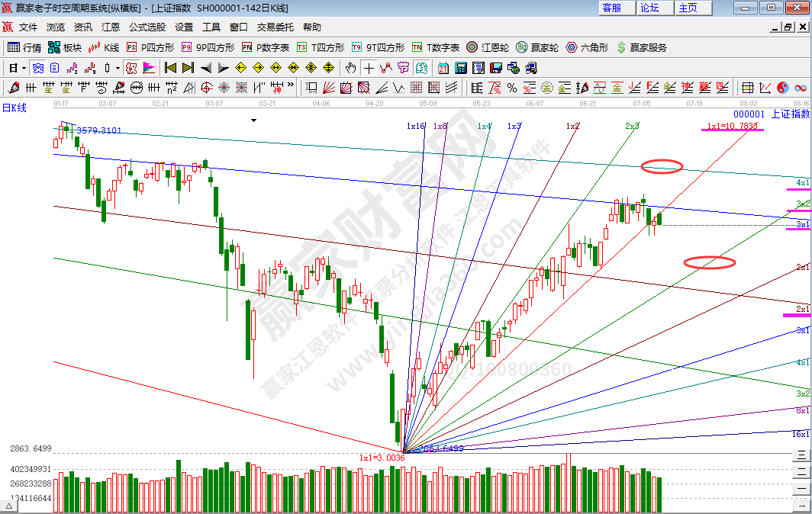Open the 交易委托 menu
812x514 pixels.
[275, 27]
